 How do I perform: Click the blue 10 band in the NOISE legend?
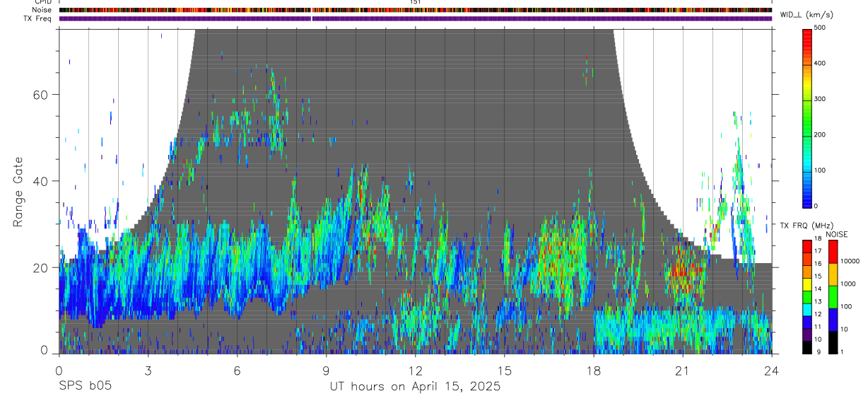[833, 320]
